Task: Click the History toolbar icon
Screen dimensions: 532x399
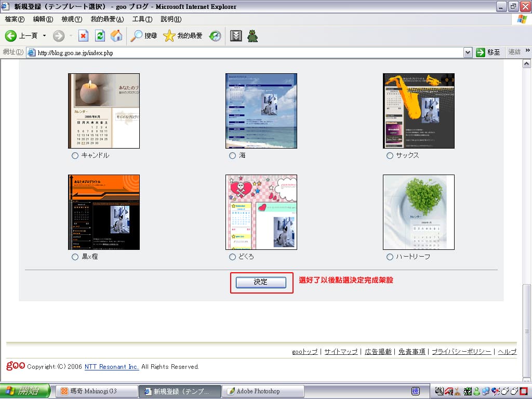Action: click(x=215, y=36)
